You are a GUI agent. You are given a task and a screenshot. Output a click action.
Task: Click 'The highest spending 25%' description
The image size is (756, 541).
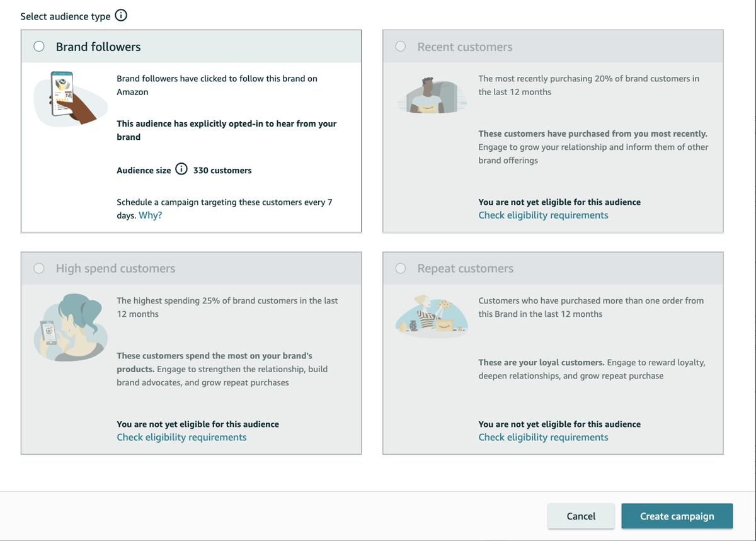coord(227,307)
